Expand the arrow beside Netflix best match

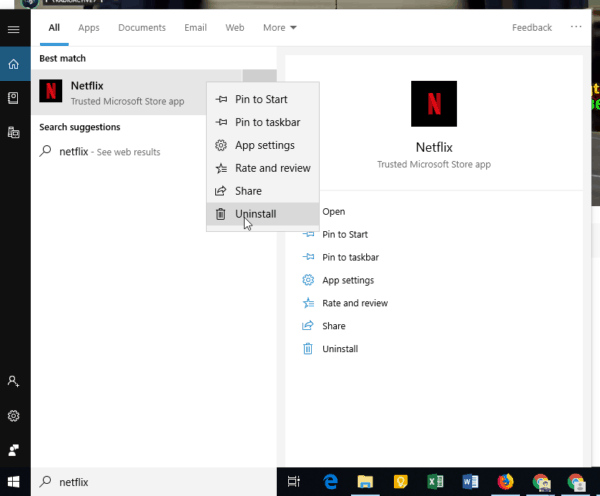259,76
